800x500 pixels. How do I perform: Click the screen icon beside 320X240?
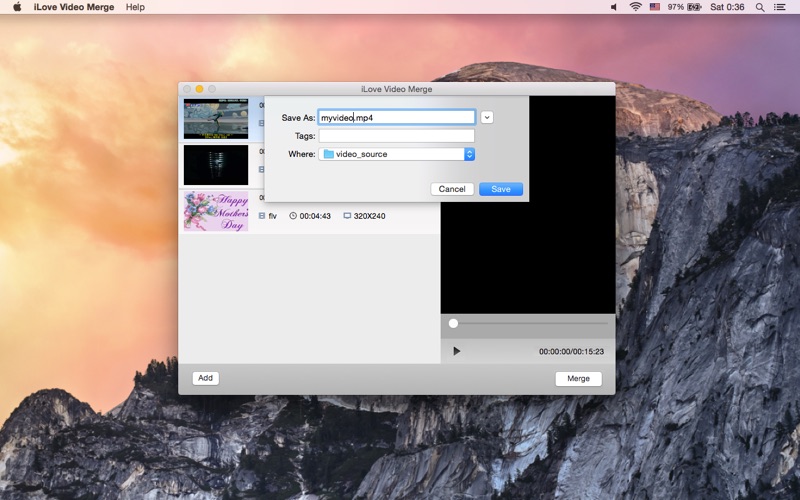point(347,216)
